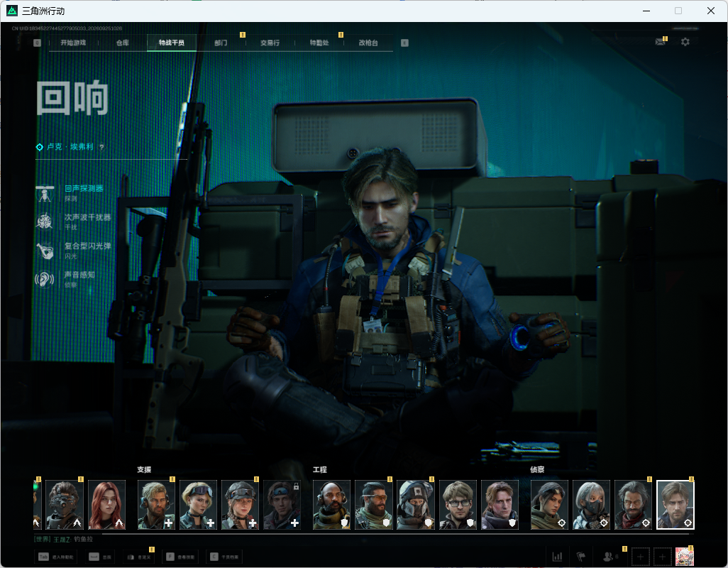This screenshot has height=568, width=728.
Task: Click the 侦察 category label
Action: click(537, 469)
